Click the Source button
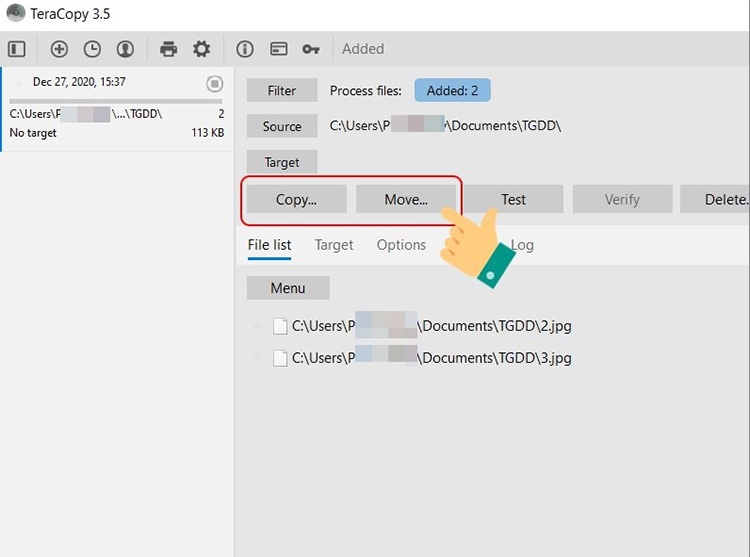750x557 pixels. coord(282,126)
